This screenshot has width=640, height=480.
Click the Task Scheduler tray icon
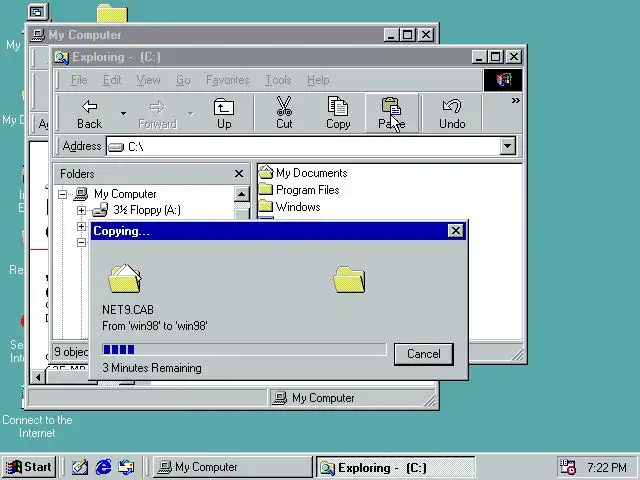(x=568, y=467)
